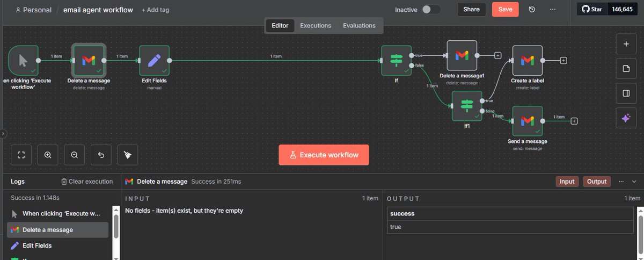Screen dimensions: 644x260
Task: Zoom in on the canvas
Action: pyautogui.click(x=48, y=155)
